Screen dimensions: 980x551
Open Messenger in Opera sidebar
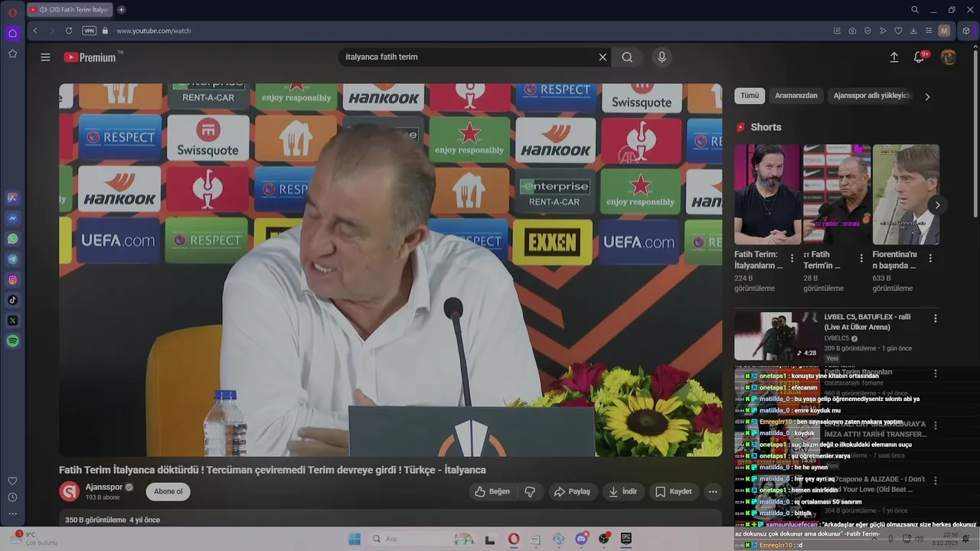(x=12, y=218)
